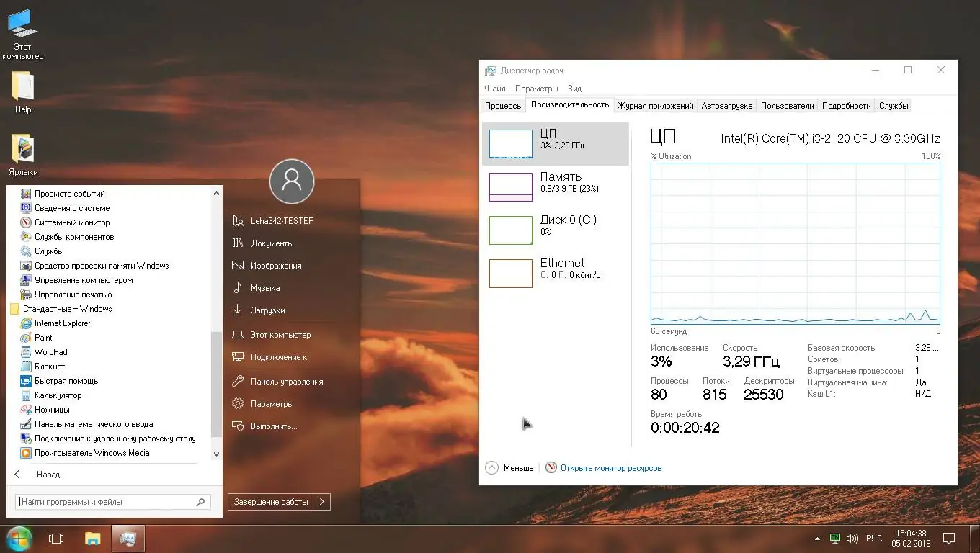Screen dimensions: 980x553
Task: Open Task View on taskbar
Action: click(x=56, y=538)
